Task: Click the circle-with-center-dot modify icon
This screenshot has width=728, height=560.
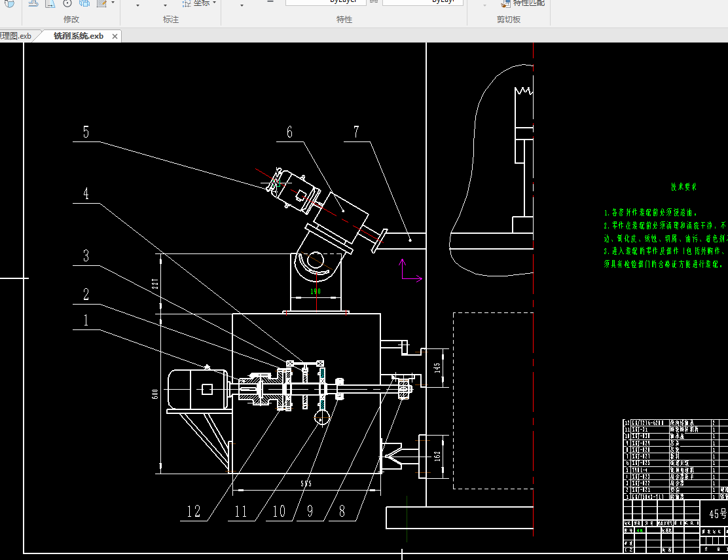Action: (x=67, y=3)
